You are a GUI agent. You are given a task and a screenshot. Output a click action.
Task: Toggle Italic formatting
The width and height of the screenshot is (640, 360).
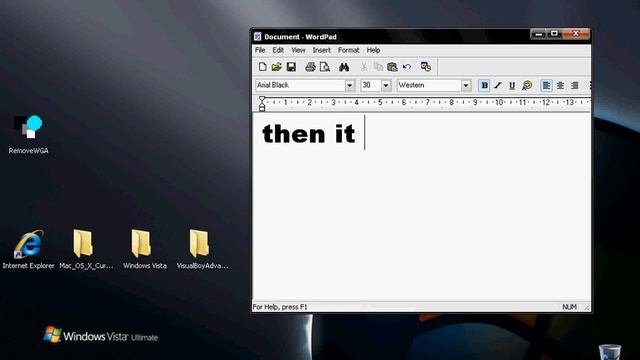pyautogui.click(x=498, y=85)
